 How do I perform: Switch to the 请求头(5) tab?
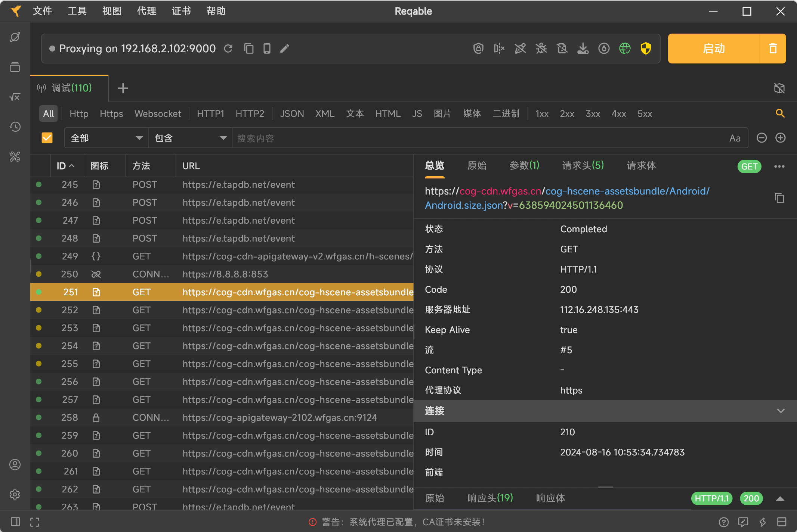pos(583,165)
